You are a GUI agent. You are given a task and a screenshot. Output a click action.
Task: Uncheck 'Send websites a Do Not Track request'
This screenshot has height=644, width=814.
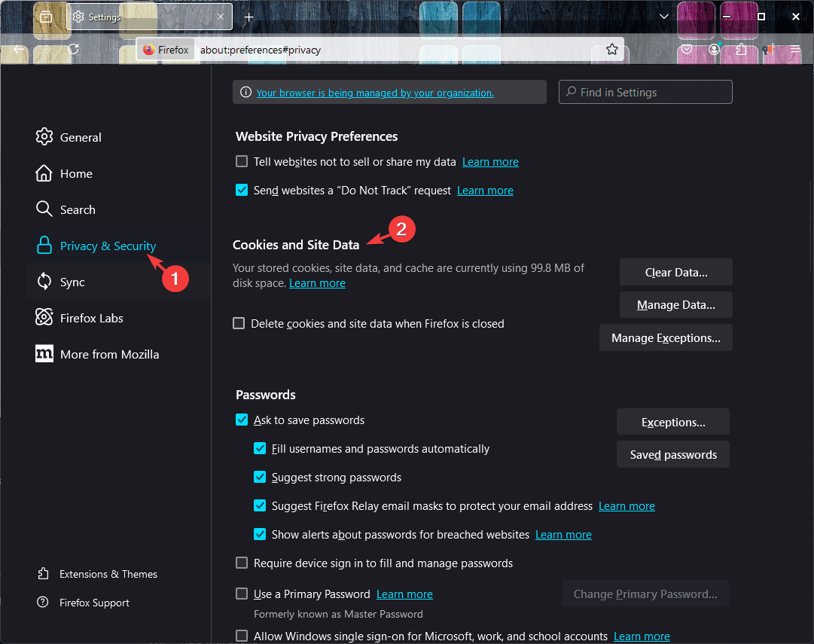tap(242, 190)
